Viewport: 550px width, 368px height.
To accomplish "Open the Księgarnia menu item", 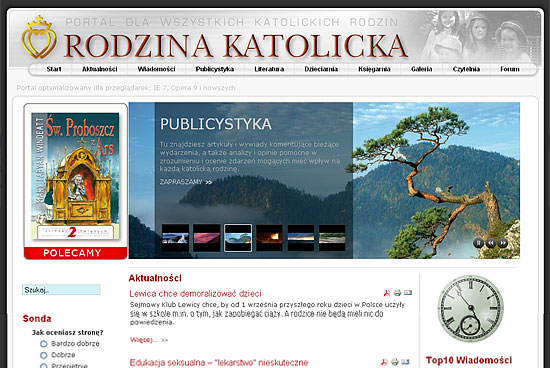I will pos(374,69).
